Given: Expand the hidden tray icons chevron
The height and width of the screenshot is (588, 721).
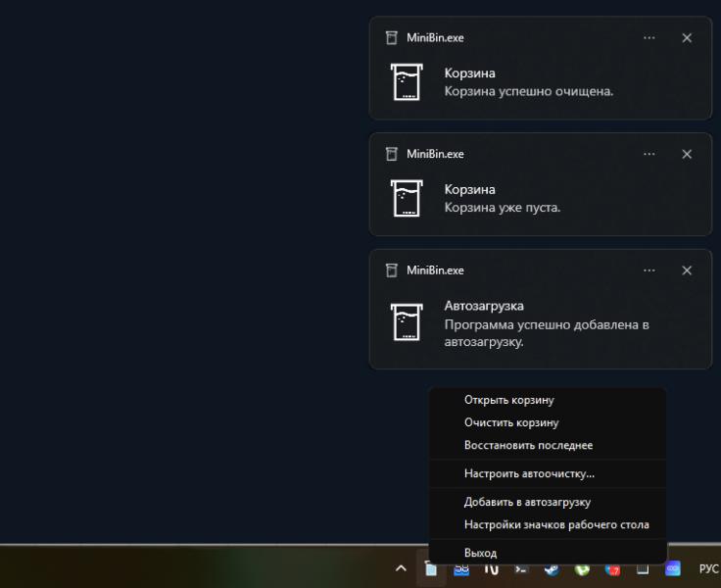Looking at the screenshot, I should [401, 568].
